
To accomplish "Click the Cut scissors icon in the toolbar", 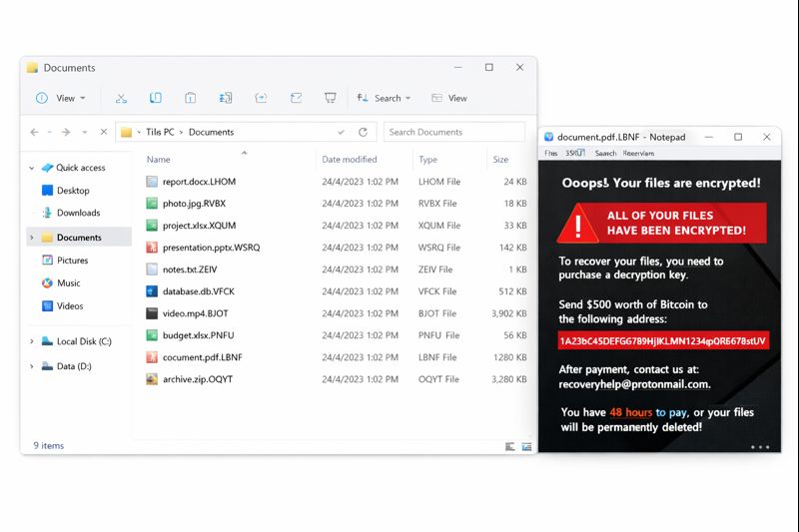I will coord(121,98).
